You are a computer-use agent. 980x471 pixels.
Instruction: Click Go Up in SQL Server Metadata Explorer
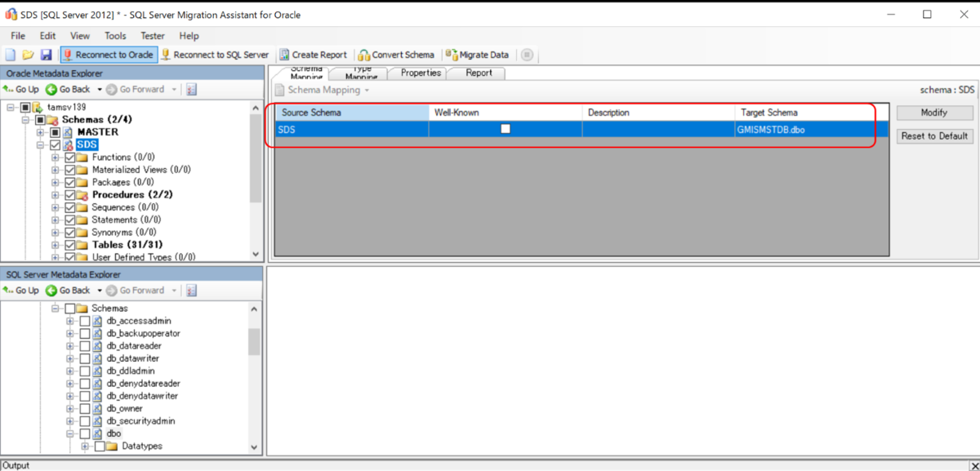pos(21,290)
